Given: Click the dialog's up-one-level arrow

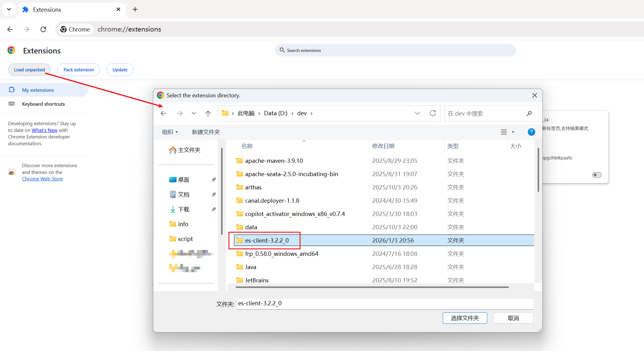Looking at the screenshot, I should point(208,113).
